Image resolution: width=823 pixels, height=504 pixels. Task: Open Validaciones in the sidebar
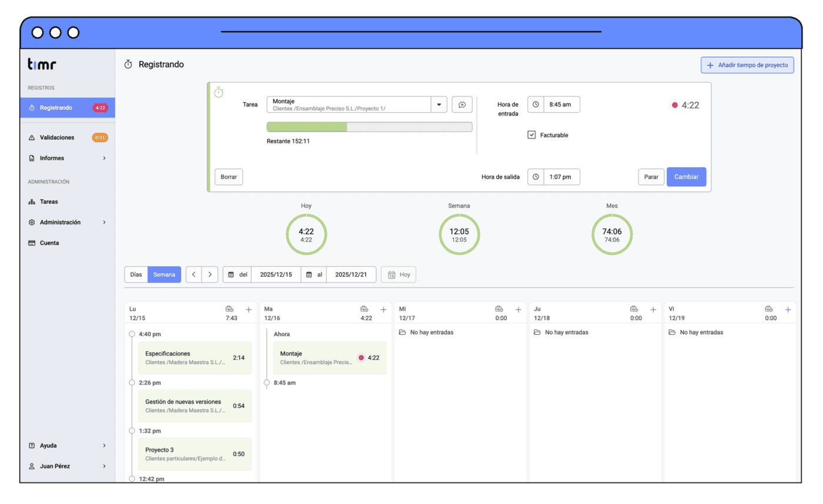[x=57, y=137]
